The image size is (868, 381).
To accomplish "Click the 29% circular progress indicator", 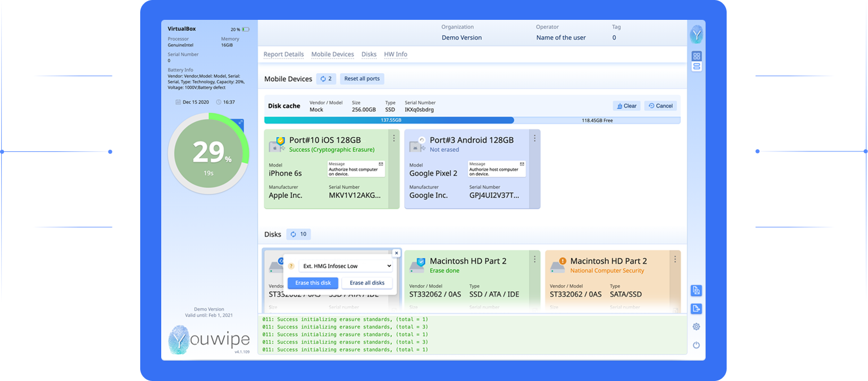I will pyautogui.click(x=208, y=153).
